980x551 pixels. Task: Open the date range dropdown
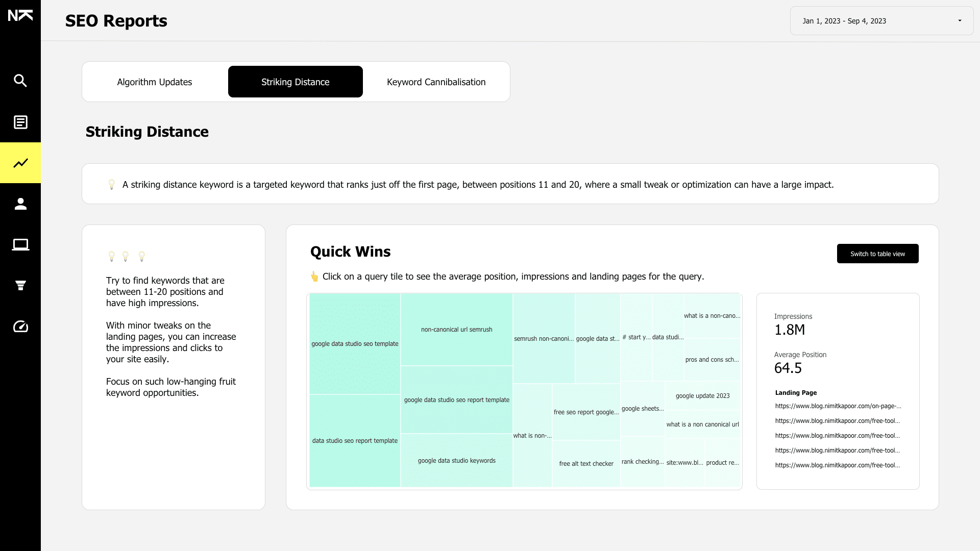[881, 21]
